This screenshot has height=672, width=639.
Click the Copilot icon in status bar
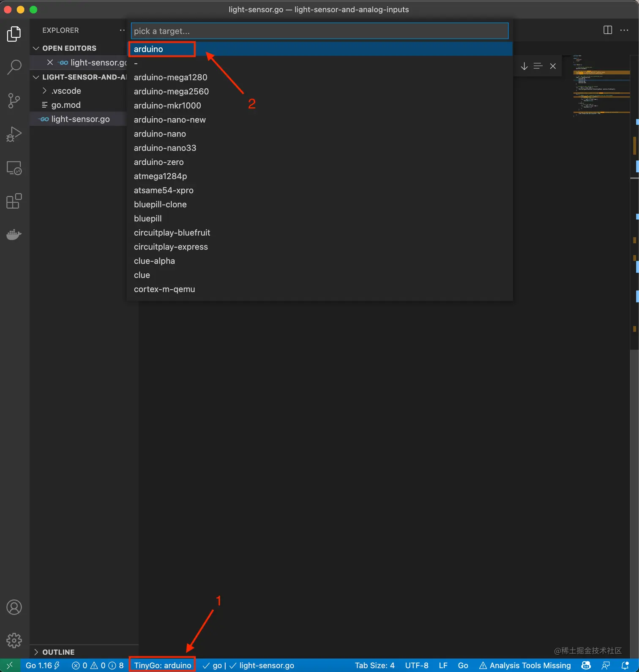[586, 665]
